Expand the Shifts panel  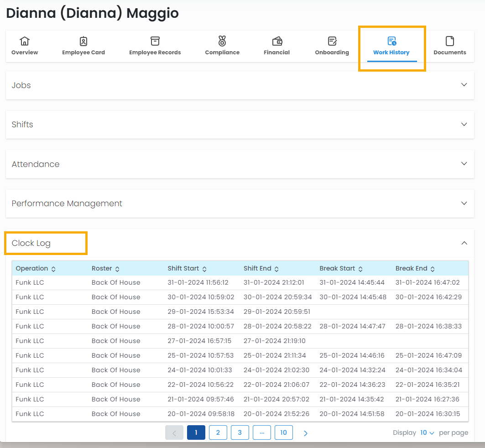point(464,124)
